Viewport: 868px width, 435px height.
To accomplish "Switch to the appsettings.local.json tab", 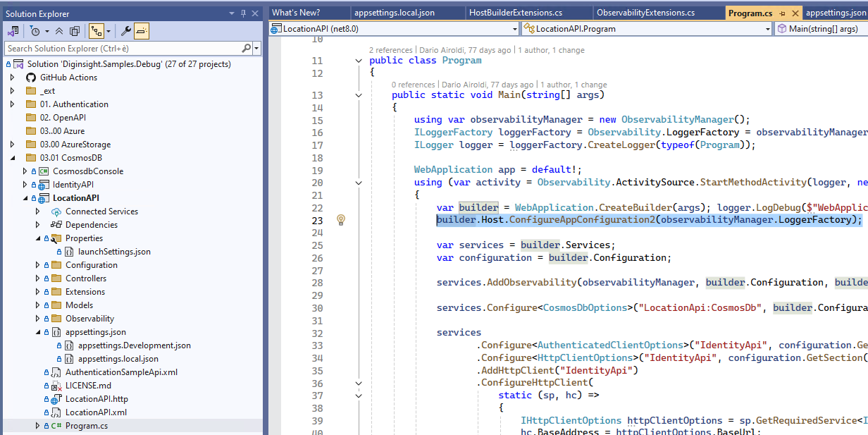I will [x=394, y=13].
